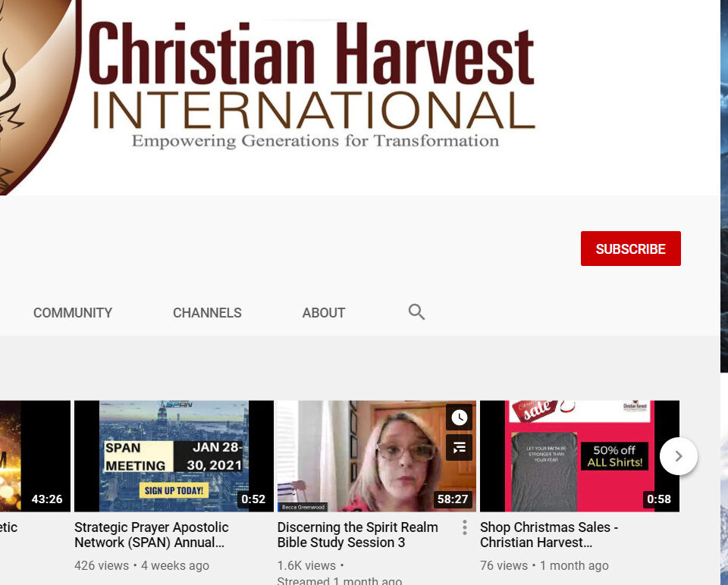Screen dimensions: 728x585
Task: Click Watch Later clock icon on thumbnail
Action: click(x=459, y=417)
